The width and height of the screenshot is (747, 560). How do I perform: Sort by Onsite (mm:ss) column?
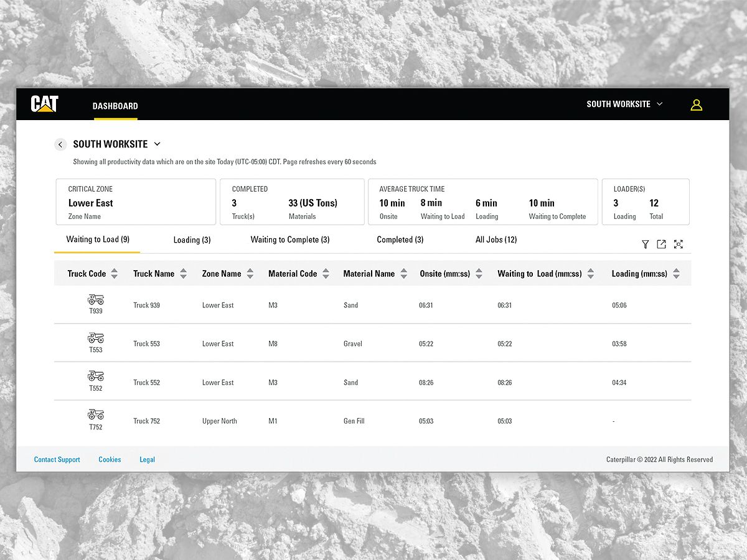coord(479,274)
